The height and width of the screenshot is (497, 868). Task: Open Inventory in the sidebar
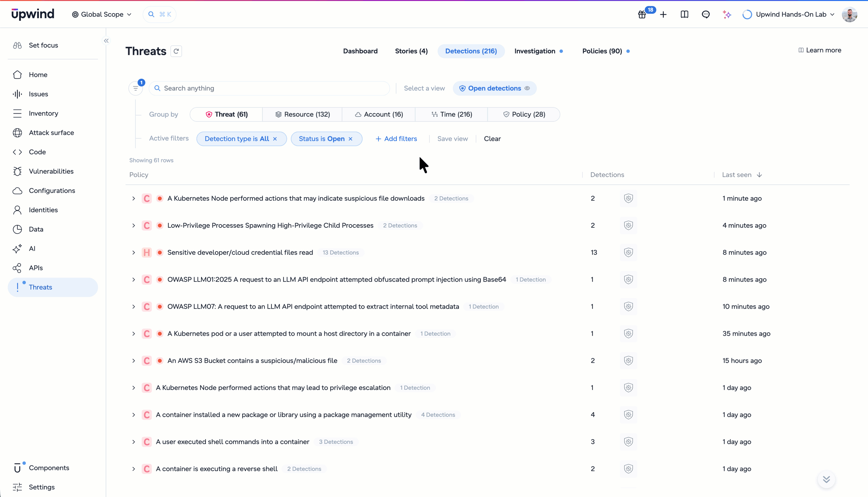point(53,113)
